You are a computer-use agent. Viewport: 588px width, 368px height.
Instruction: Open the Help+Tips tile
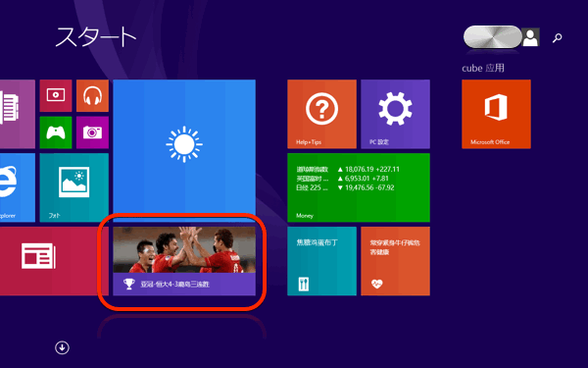tap(321, 114)
